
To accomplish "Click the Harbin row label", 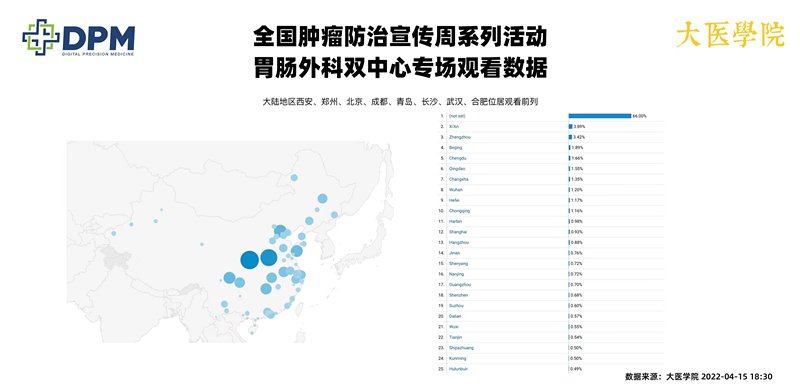I will (455, 221).
